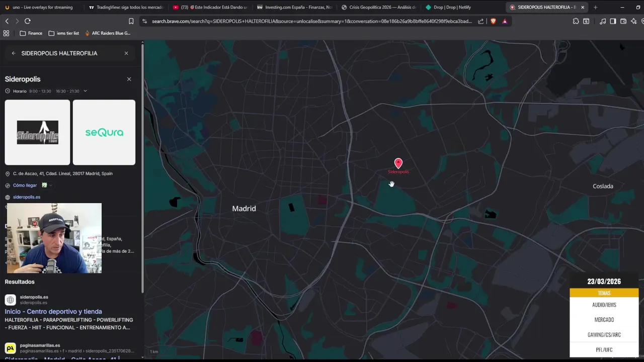644x362 pixels.
Task: Toggle the browser sidebar panel icon
Action: (x=613, y=21)
